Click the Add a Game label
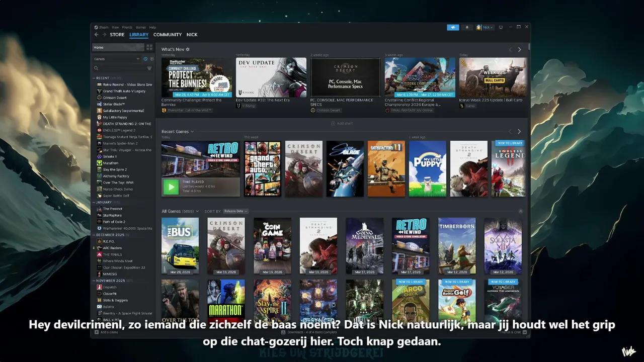The image size is (644, 362). 109,332
